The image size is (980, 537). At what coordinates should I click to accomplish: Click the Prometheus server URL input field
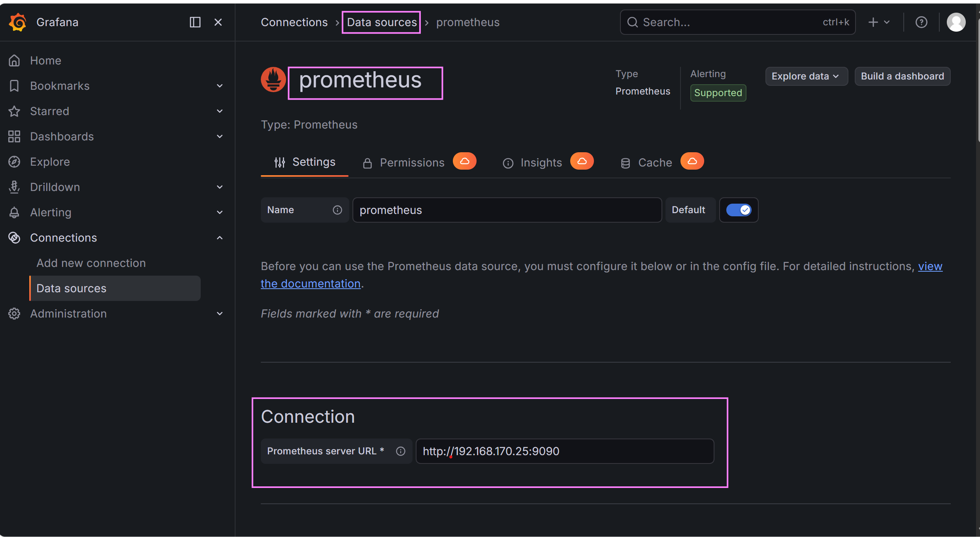point(564,451)
